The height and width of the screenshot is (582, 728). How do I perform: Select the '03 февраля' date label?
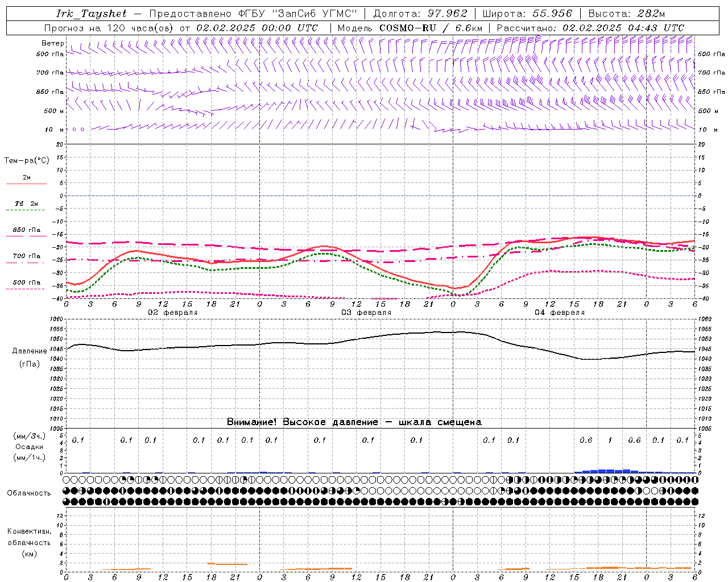[366, 313]
